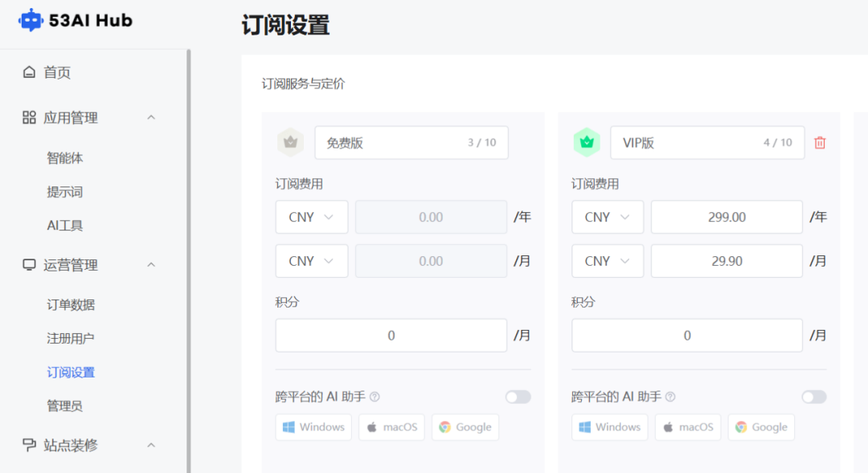Delete the VIP版 plan via trash icon
868x473 pixels.
coord(819,142)
